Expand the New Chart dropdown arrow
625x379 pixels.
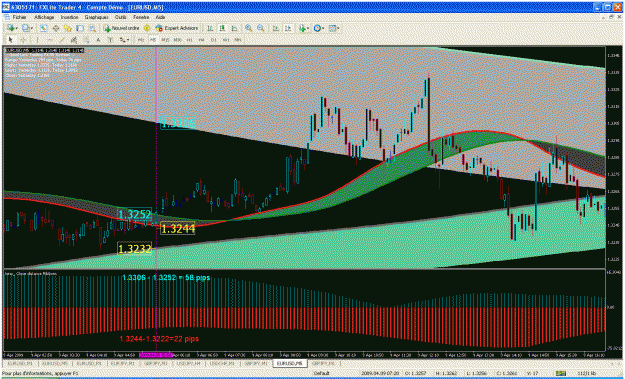(17, 28)
